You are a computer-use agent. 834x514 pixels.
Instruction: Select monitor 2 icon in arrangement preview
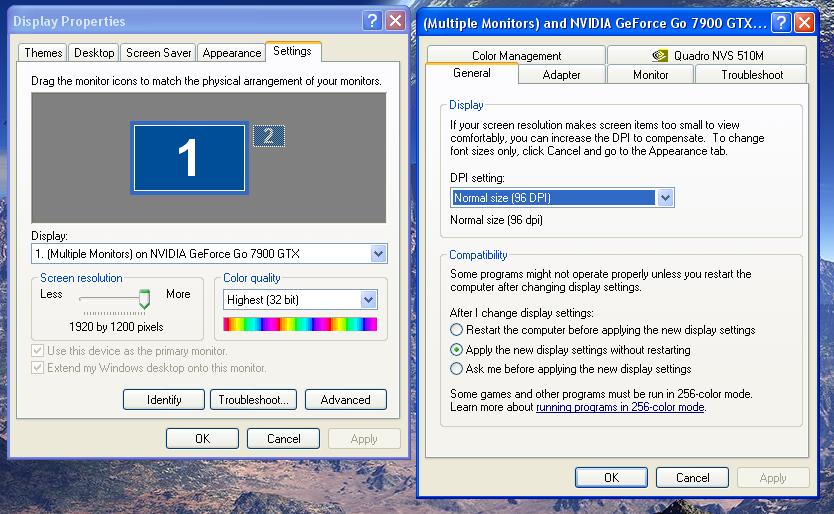tap(269, 136)
